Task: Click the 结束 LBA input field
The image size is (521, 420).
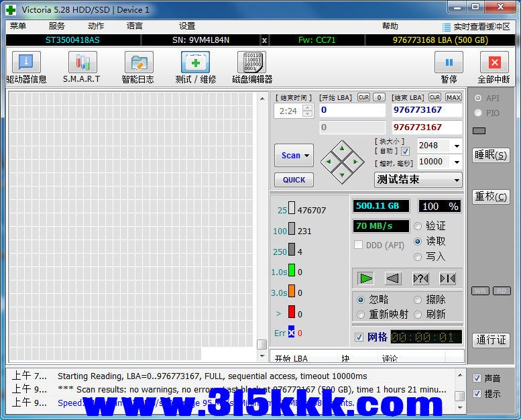Action: click(427, 110)
